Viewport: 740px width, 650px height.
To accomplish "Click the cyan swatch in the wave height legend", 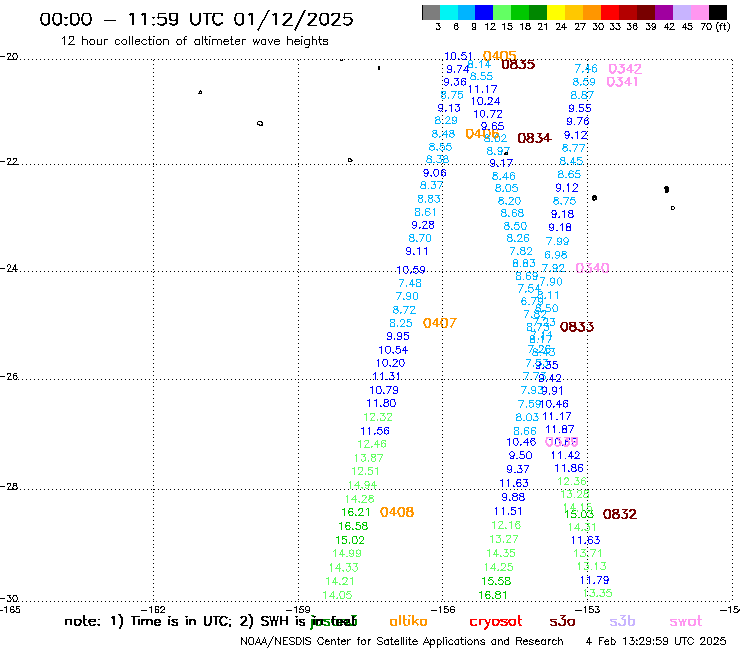I will (449, 12).
